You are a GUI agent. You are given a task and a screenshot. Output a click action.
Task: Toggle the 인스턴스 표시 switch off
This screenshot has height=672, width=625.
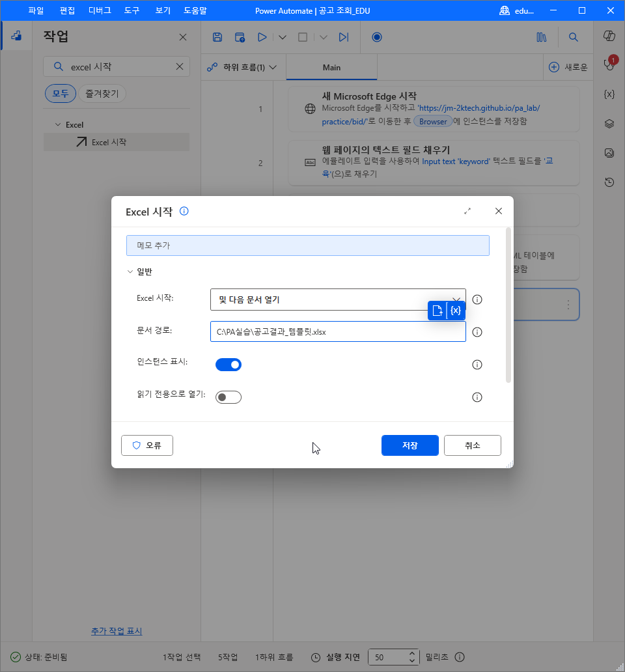click(229, 365)
